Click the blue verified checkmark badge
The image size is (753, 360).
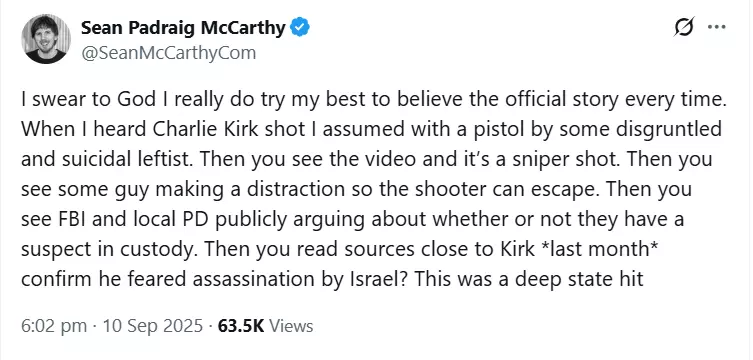tap(301, 28)
